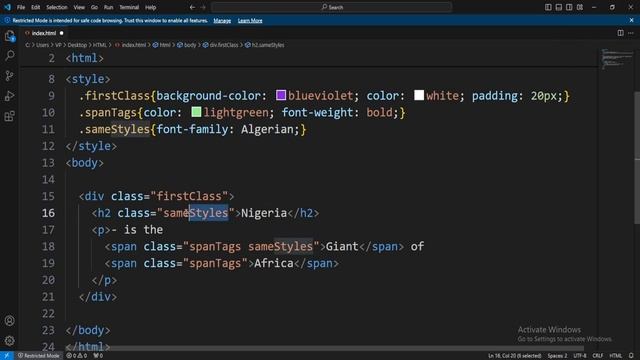Expand the h2.sameStyles breadcrumb

tap(264, 45)
